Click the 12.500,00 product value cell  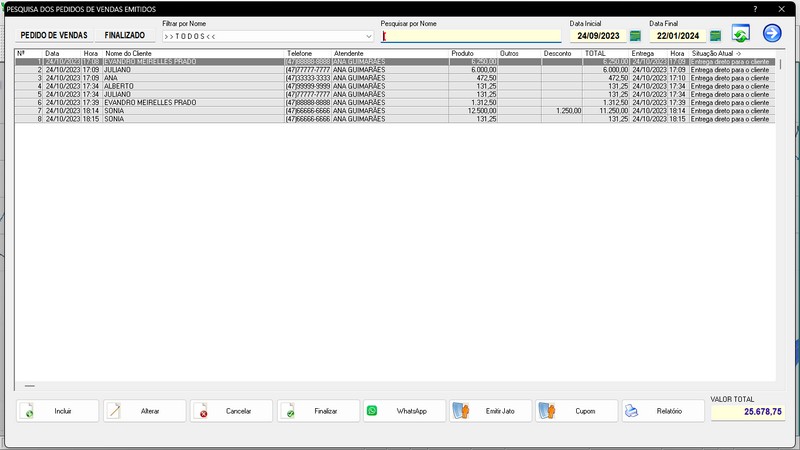click(x=473, y=111)
